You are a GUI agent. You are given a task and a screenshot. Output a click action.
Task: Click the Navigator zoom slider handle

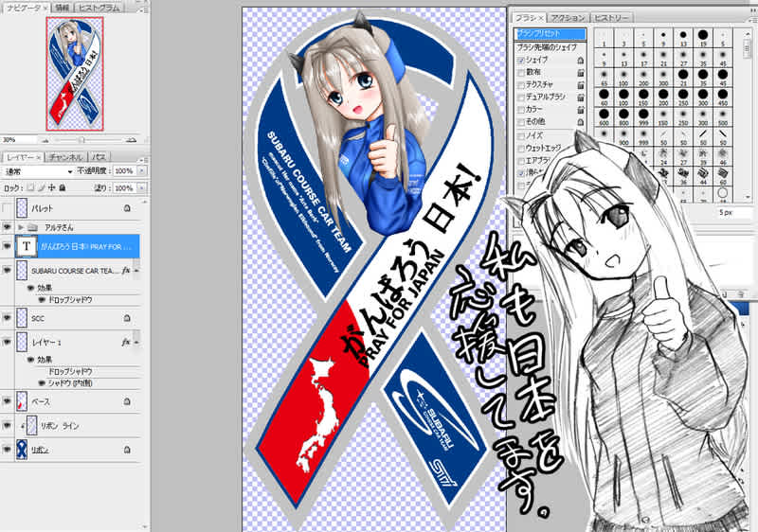(x=81, y=140)
